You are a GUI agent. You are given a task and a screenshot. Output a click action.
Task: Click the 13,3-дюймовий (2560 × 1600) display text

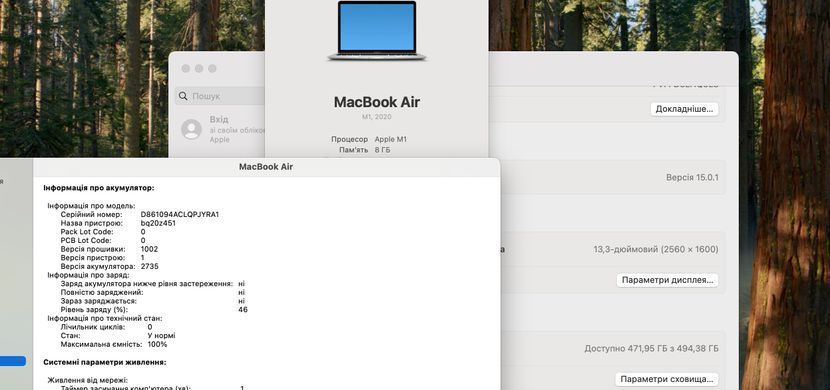pyautogui.click(x=656, y=249)
